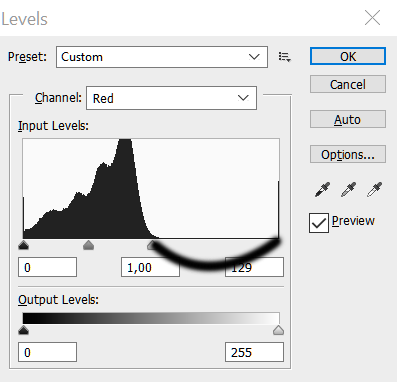This screenshot has width=397, height=382.
Task: Open the Options... dialog button
Action: 348,154
